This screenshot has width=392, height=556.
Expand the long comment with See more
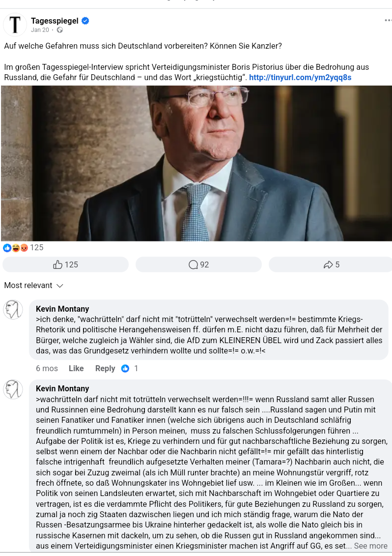(370, 546)
